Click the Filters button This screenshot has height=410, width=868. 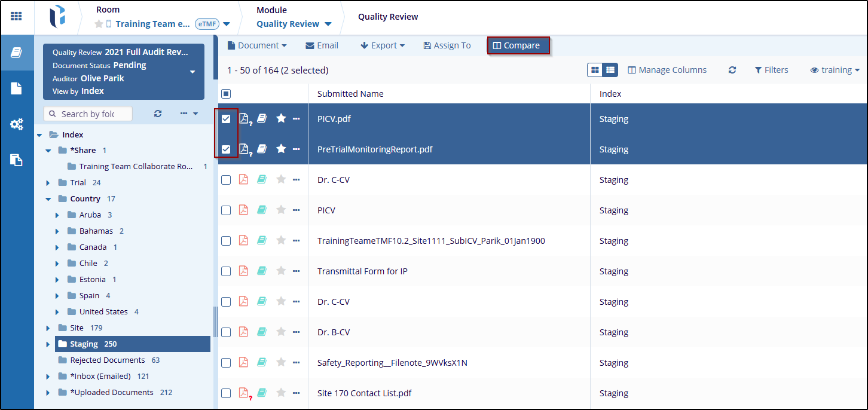tap(771, 70)
